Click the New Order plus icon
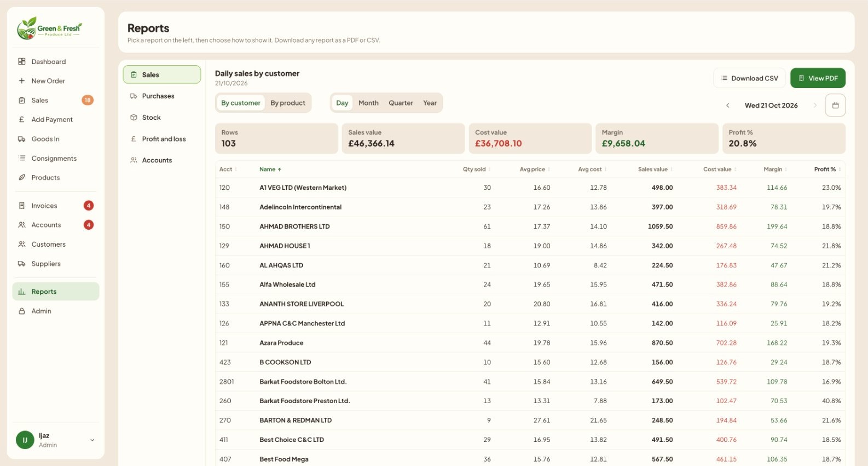868x466 pixels. click(x=22, y=80)
